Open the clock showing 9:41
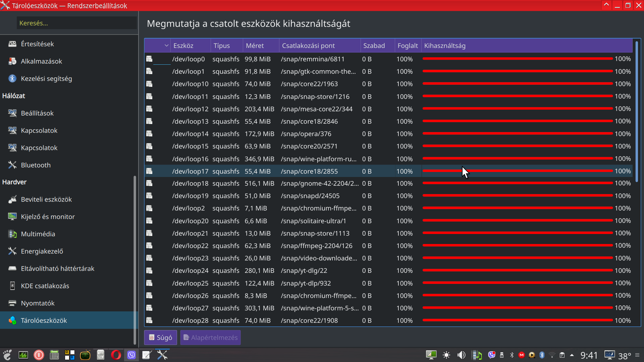This screenshot has width=644, height=362. 589,355
